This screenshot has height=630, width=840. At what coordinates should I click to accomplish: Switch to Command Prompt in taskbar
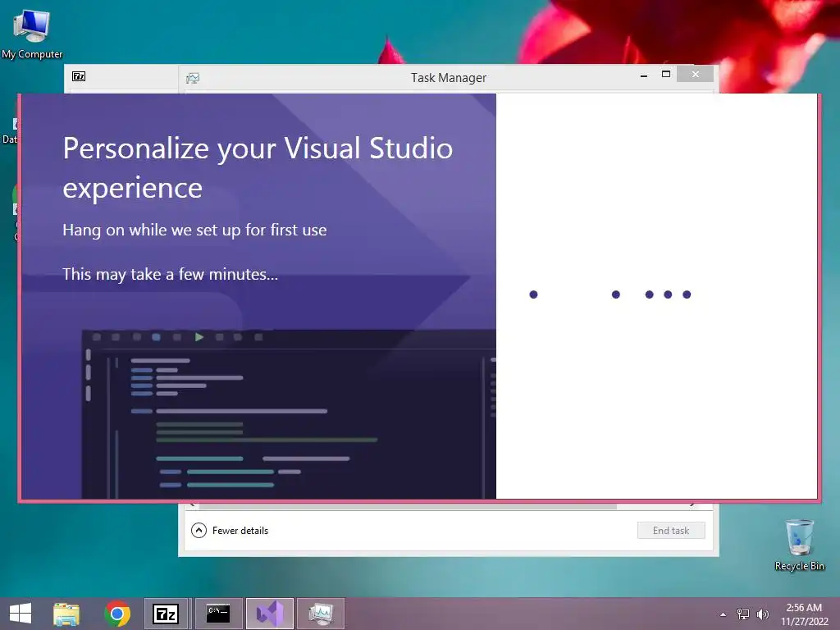click(218, 614)
